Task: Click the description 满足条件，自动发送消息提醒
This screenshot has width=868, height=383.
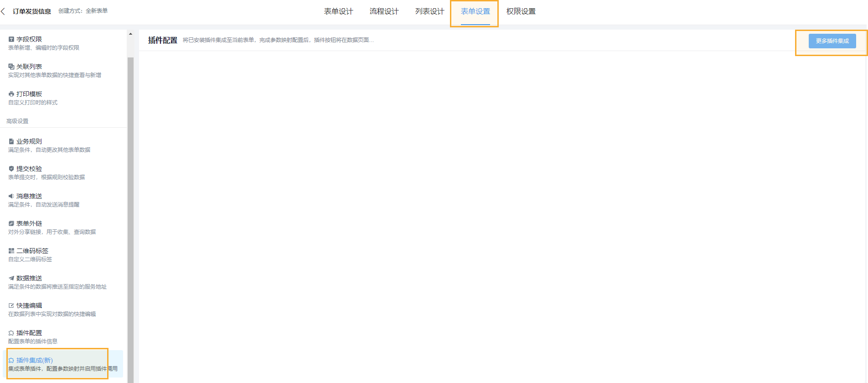Action: (44, 205)
